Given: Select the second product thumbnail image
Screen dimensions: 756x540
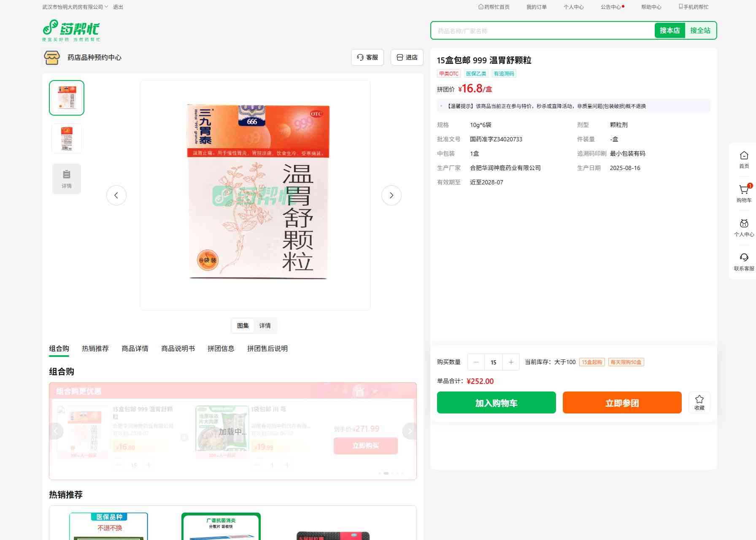Looking at the screenshot, I should point(67,138).
